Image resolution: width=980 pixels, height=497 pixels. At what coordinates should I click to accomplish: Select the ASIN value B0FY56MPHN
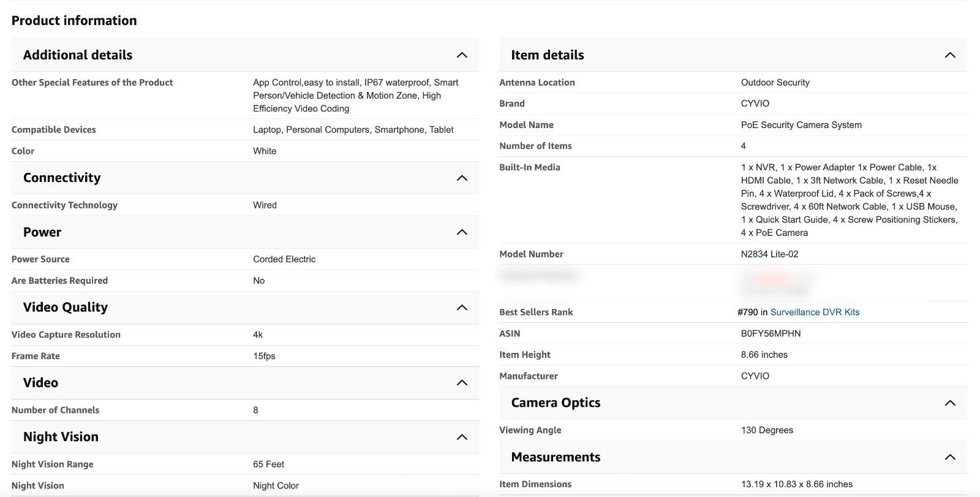click(771, 333)
